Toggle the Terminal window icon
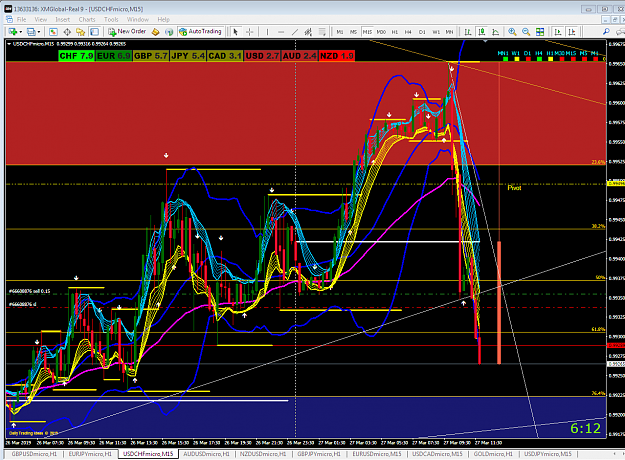This screenshot has width=625, height=460. (x=94, y=31)
